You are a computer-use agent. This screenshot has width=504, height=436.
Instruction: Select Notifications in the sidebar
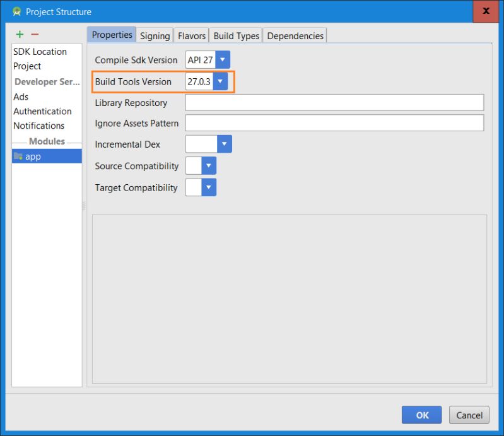(x=47, y=126)
